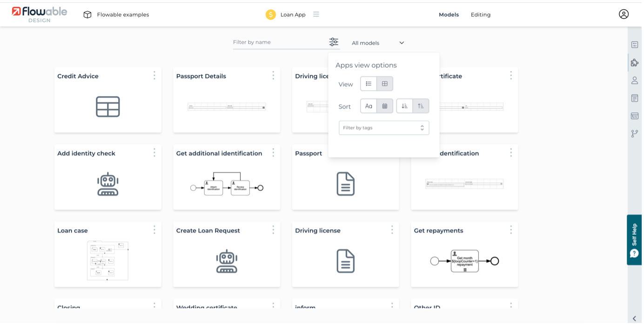Screen dimensions: 644x325
Task: Open the kebab menu on the Credit Advice card
Action: point(154,75)
